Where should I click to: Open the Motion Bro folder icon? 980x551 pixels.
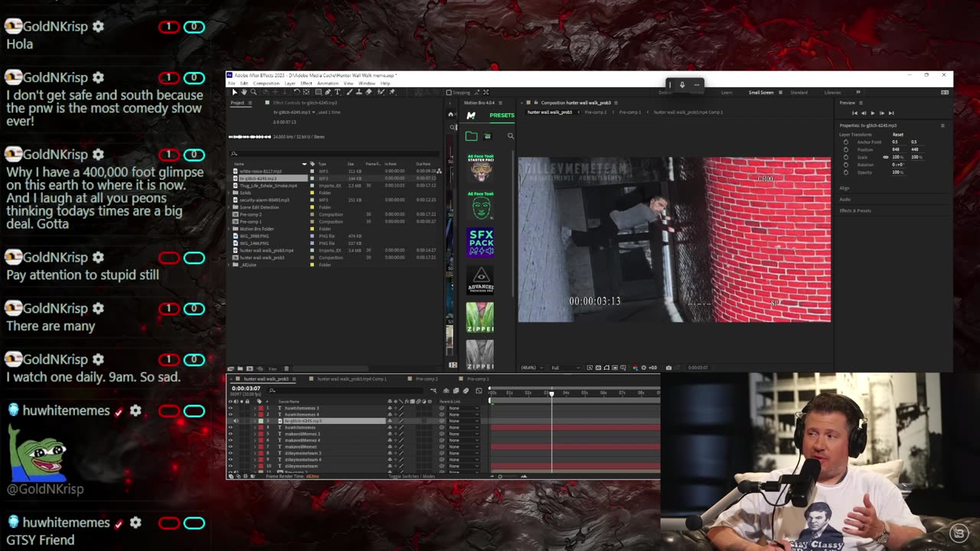472,136
